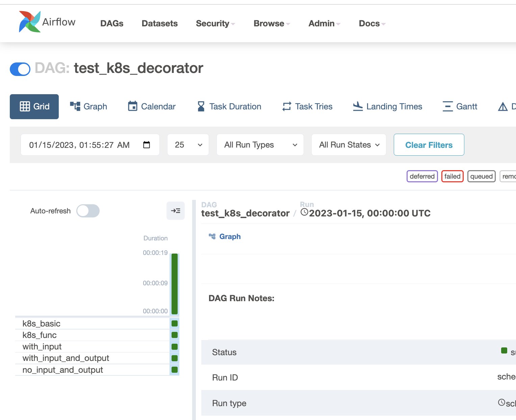Click the k8s_basic task row label
516x420 pixels.
(x=42, y=324)
